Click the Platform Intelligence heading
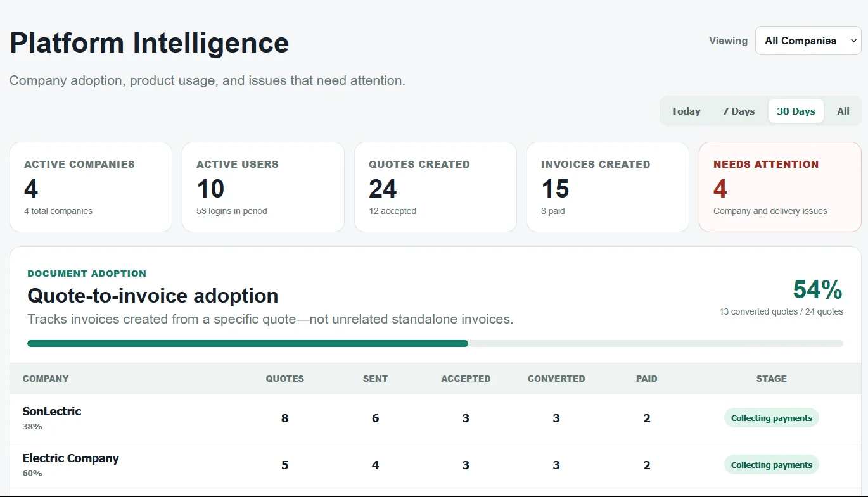The width and height of the screenshot is (868, 497). (150, 43)
